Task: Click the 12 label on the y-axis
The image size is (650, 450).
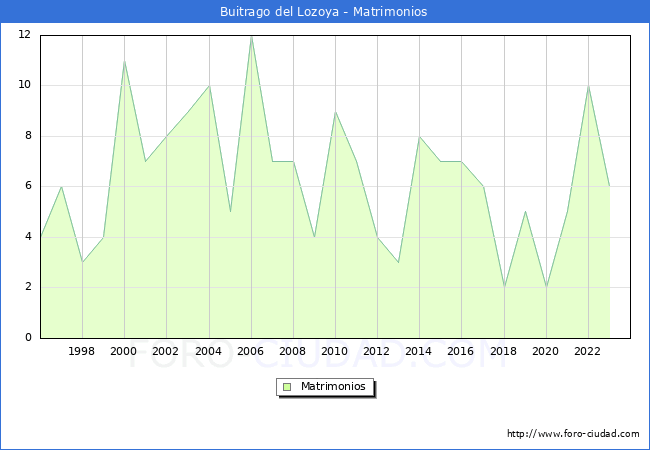Action: [25, 35]
